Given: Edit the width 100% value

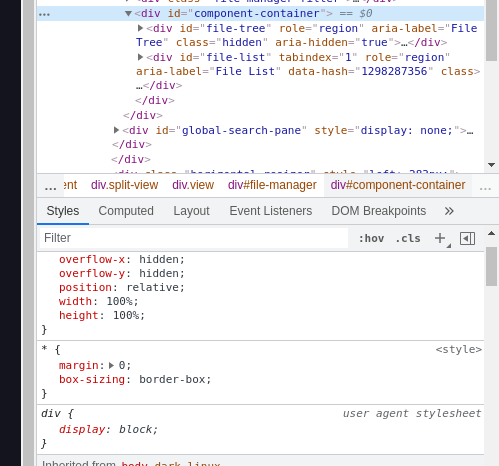Looking at the screenshot, I should pos(119,301).
